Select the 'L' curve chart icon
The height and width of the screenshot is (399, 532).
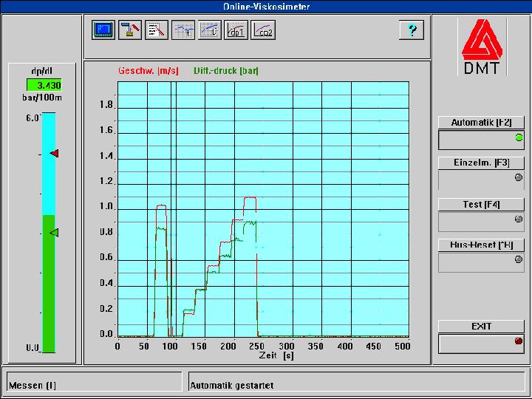pyautogui.click(x=210, y=30)
